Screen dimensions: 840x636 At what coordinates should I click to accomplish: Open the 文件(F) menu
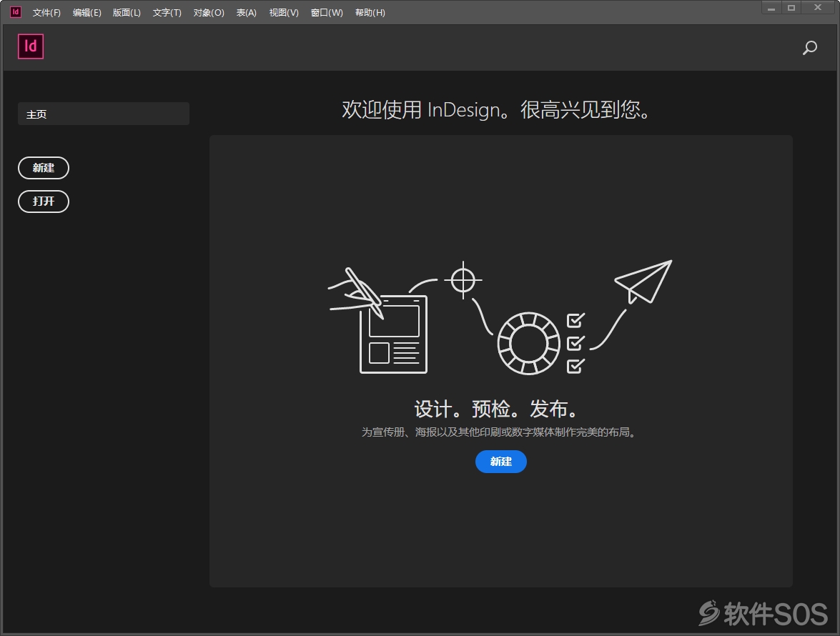tap(46, 12)
